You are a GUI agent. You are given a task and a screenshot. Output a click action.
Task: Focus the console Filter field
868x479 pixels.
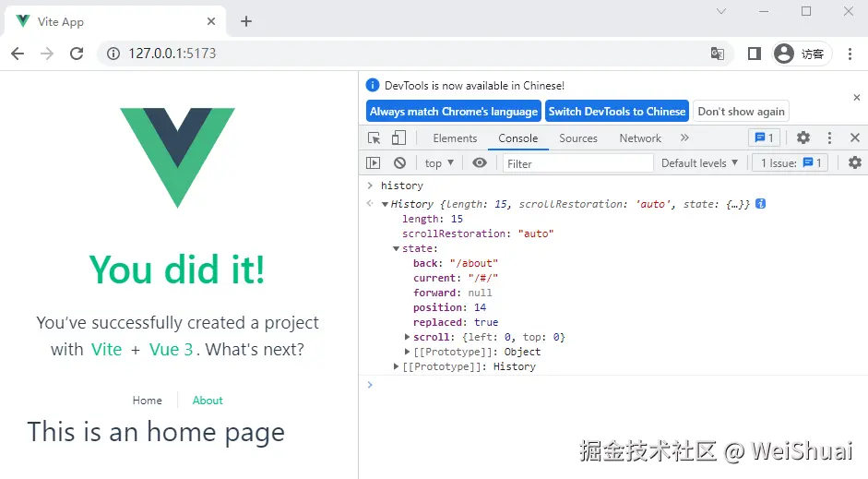click(578, 163)
